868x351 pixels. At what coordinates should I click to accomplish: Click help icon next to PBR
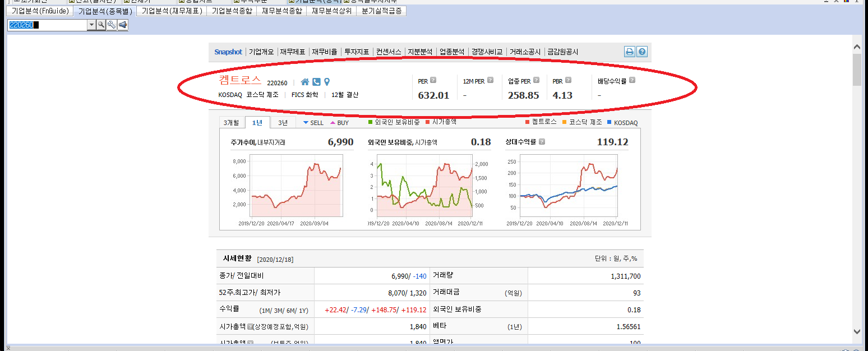click(569, 81)
